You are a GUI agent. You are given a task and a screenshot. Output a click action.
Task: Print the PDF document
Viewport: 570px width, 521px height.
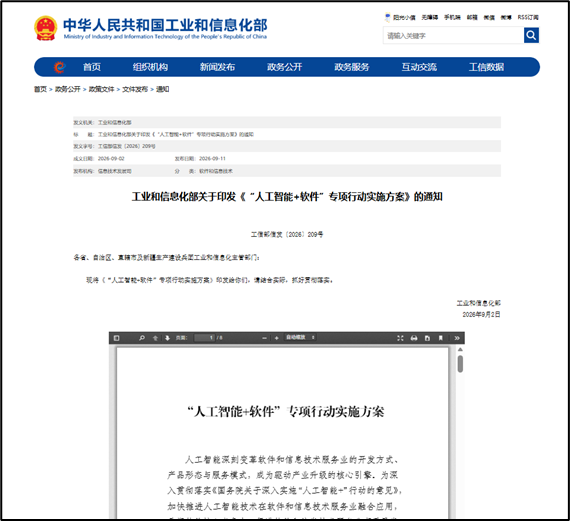point(414,338)
